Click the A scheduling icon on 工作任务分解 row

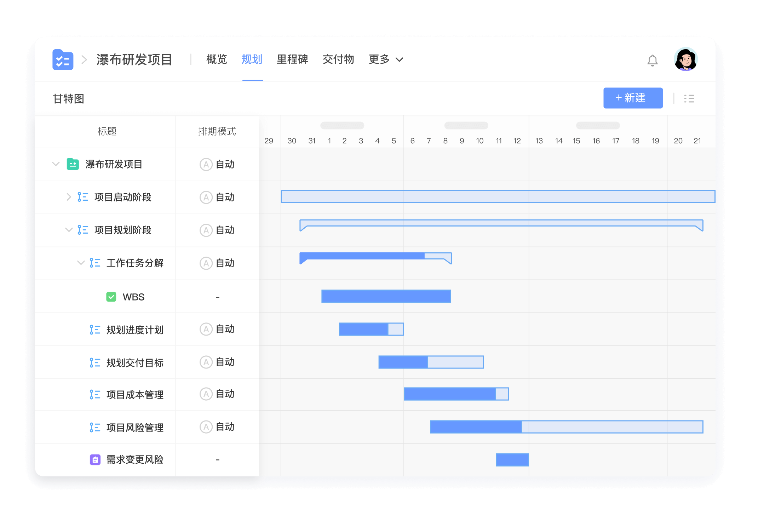point(206,263)
